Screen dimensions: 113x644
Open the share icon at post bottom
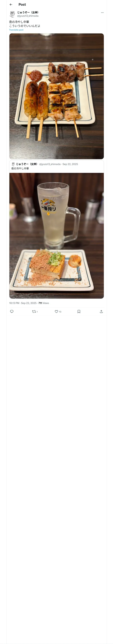[101, 311]
